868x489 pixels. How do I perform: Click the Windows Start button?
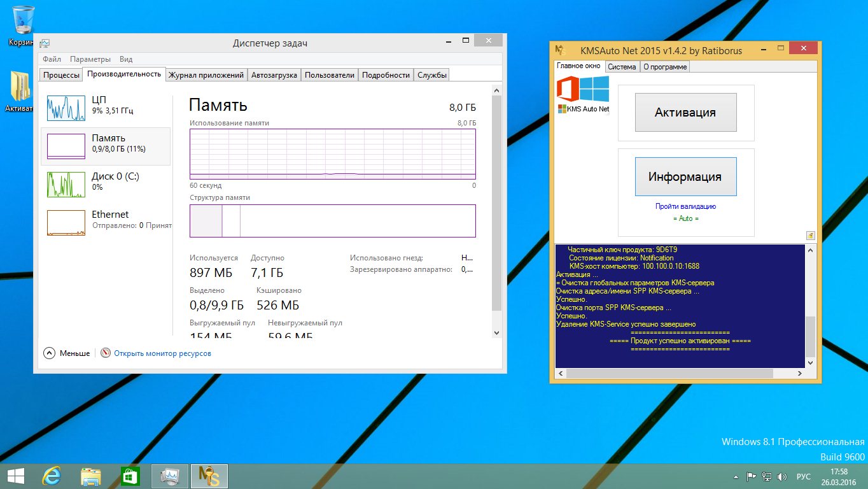point(16,476)
